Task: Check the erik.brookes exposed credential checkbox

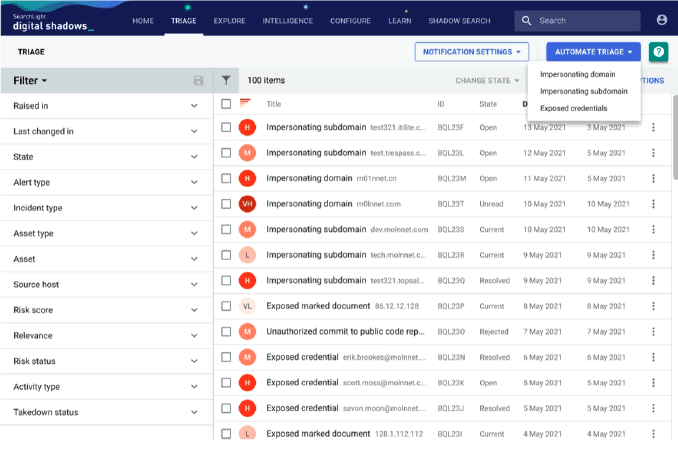Action: [226, 357]
